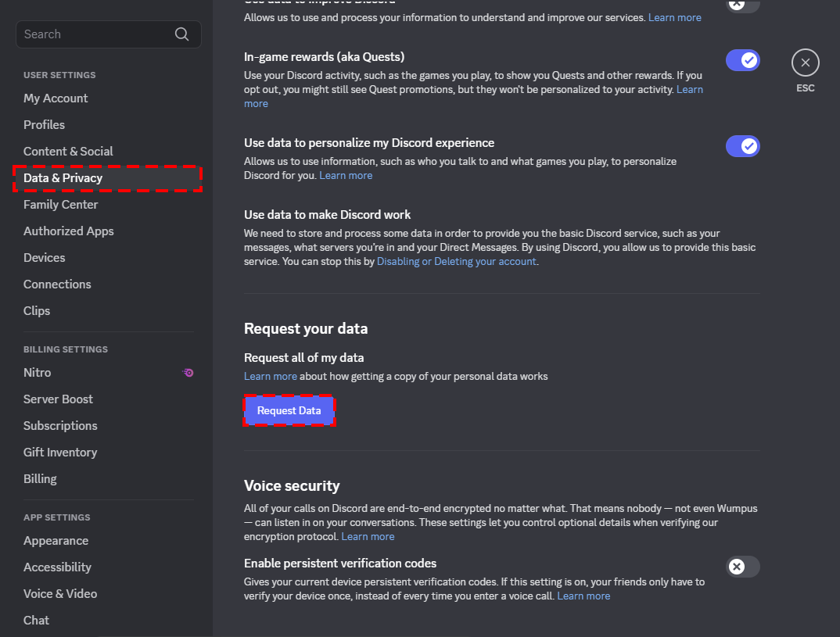Click the ESC close icon

pos(805,63)
